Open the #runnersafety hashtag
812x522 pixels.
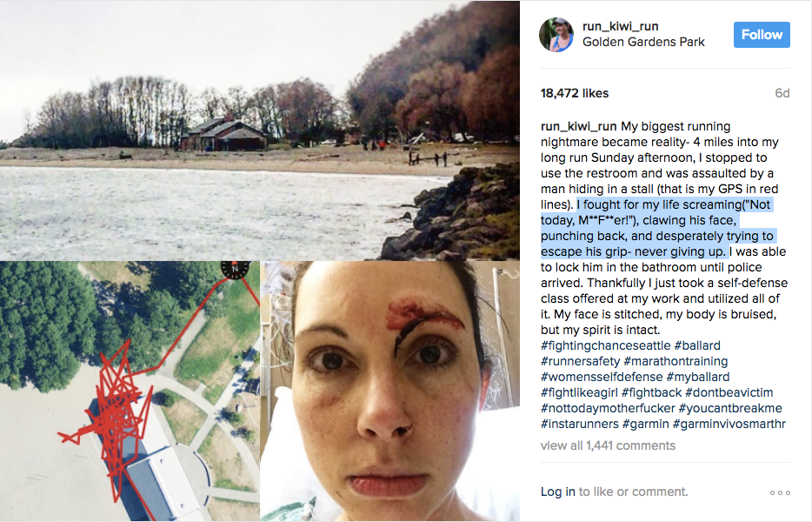pyautogui.click(x=580, y=361)
